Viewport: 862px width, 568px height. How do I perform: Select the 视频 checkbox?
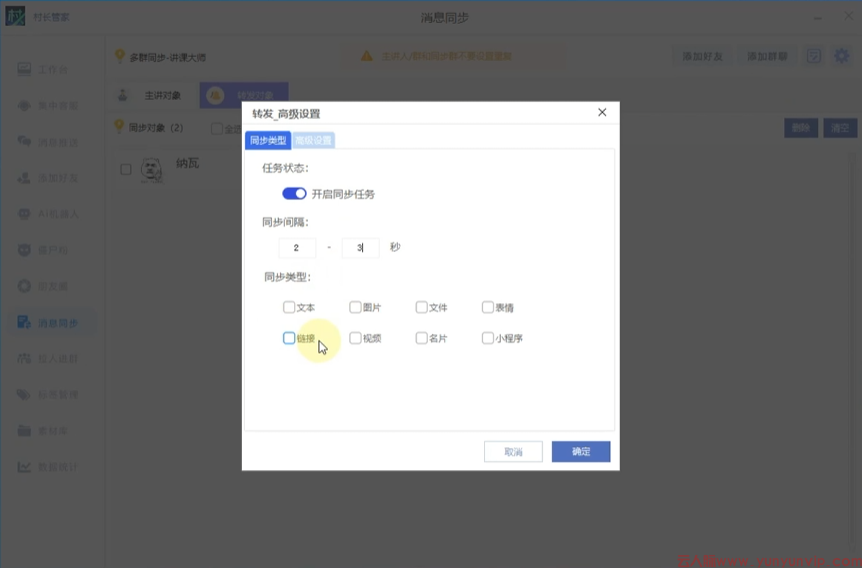(x=355, y=339)
